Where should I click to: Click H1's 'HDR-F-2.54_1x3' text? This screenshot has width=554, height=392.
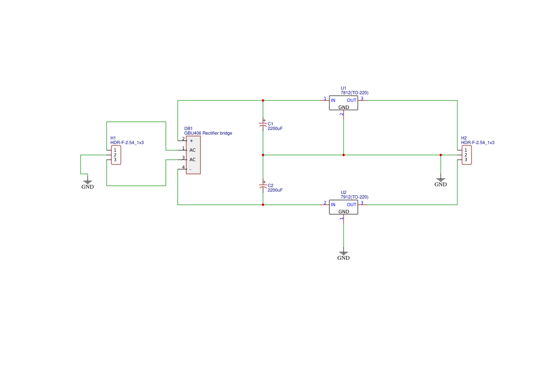tap(127, 143)
